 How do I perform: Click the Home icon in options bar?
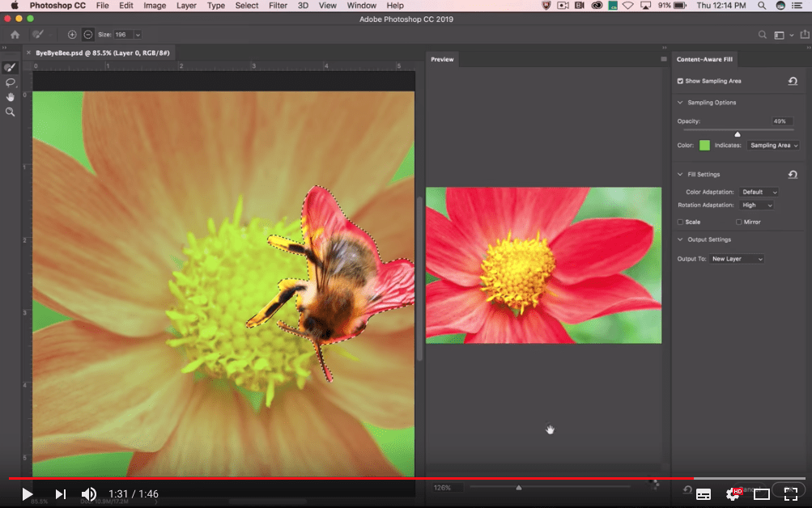(x=15, y=35)
